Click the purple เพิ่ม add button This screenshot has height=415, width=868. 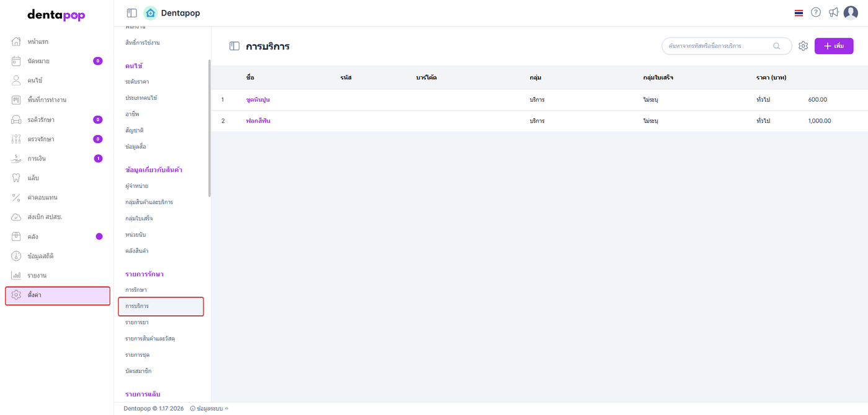pyautogui.click(x=833, y=46)
